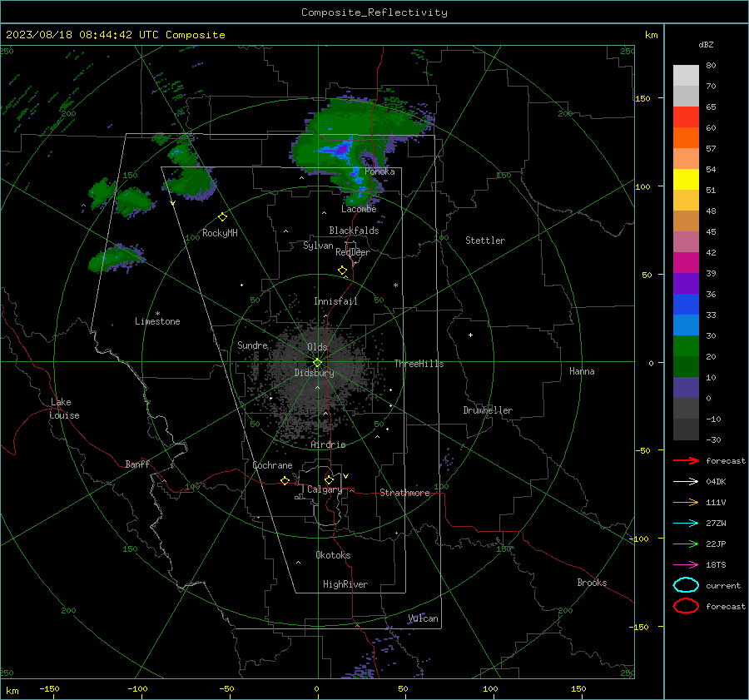Click the Olds label

(317, 347)
